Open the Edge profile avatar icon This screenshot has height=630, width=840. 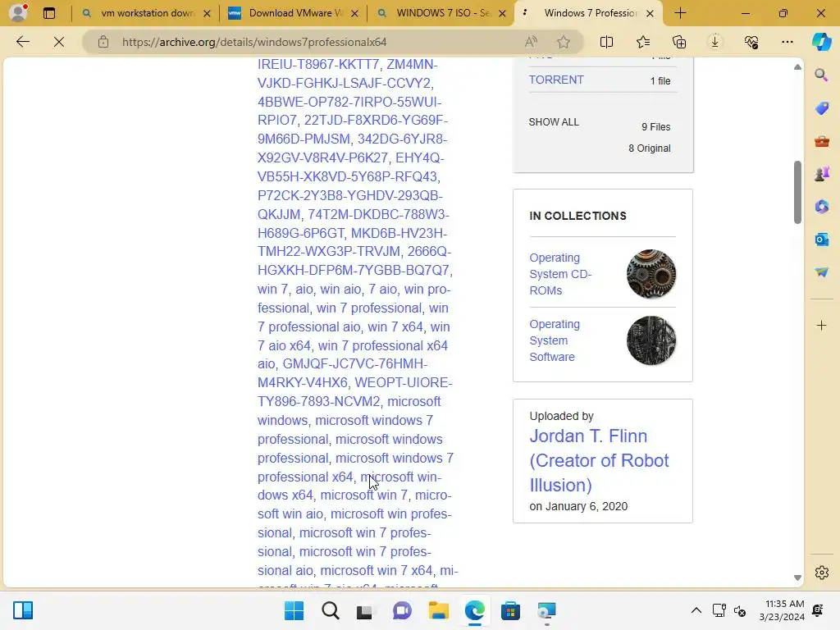pyautogui.click(x=18, y=13)
